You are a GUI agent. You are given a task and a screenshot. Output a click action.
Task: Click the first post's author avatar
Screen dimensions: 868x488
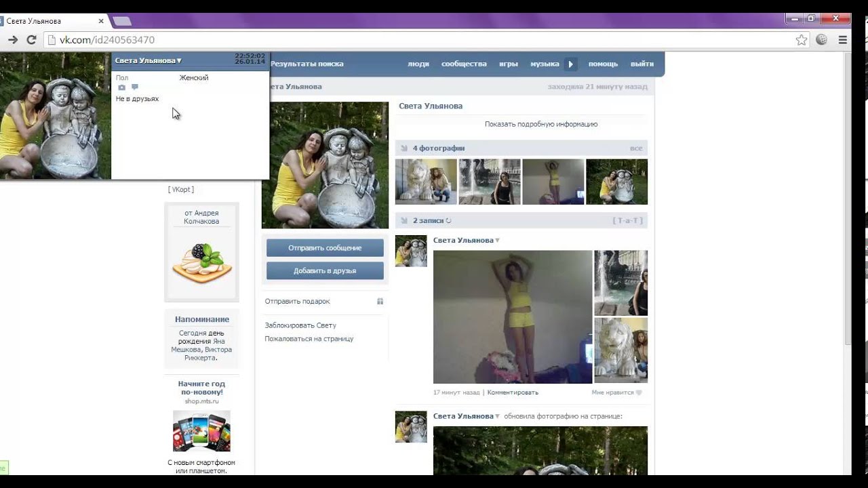pos(411,251)
